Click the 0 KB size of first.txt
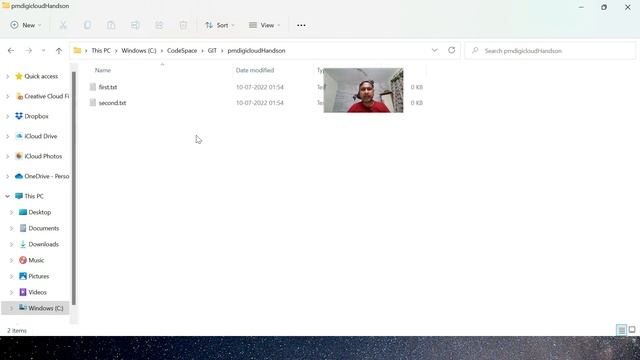Image resolution: width=640 pixels, height=360 pixels. click(x=416, y=87)
